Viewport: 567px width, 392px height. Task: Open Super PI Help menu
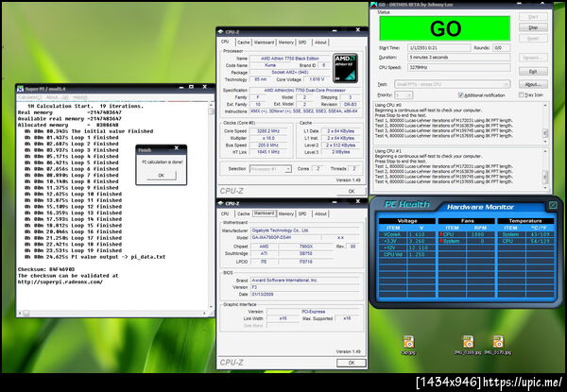pos(79,97)
